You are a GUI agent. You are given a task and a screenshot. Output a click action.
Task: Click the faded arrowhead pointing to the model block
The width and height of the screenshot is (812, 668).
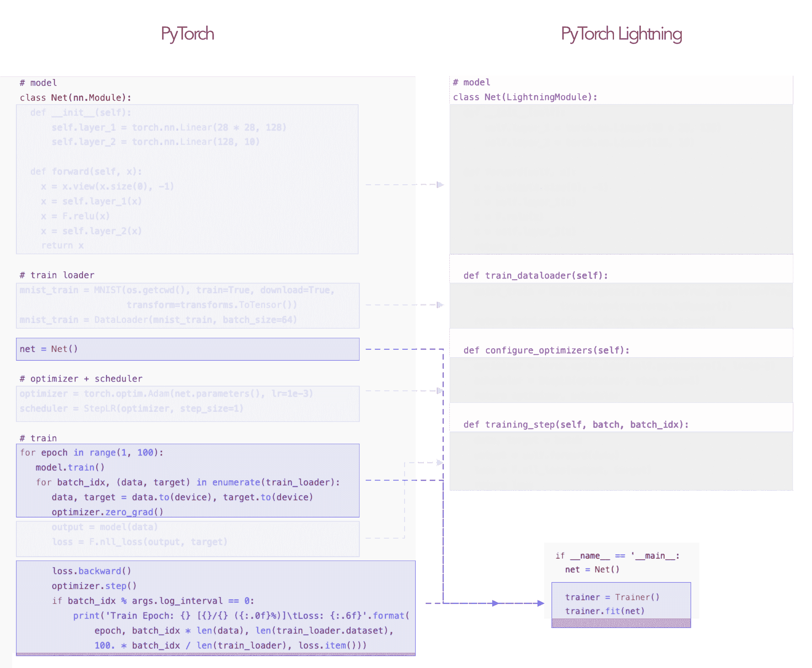tap(440, 185)
